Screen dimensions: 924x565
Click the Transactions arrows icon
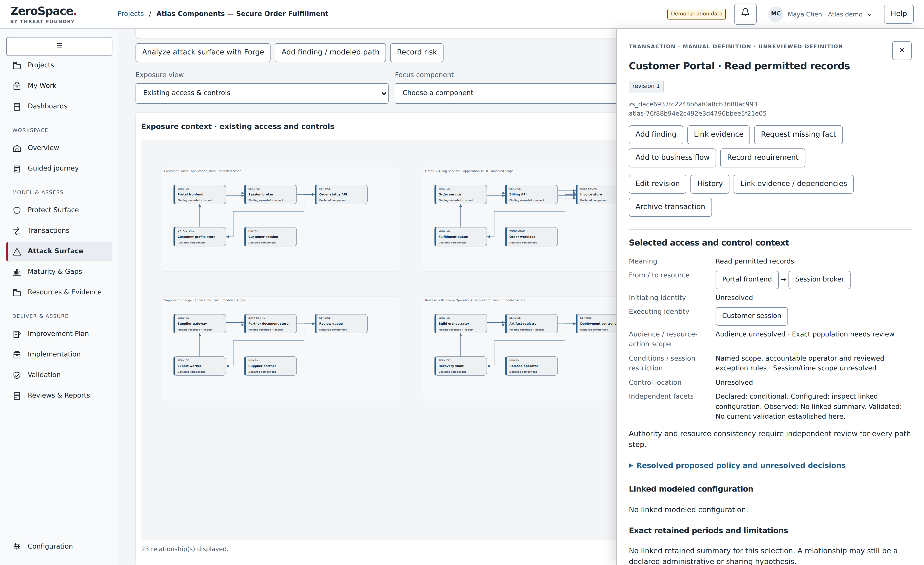click(17, 231)
